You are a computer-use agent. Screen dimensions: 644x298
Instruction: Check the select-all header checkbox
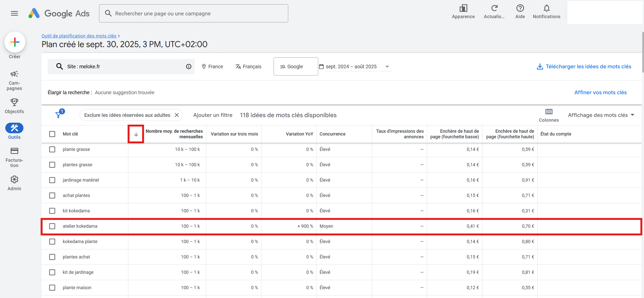click(52, 134)
